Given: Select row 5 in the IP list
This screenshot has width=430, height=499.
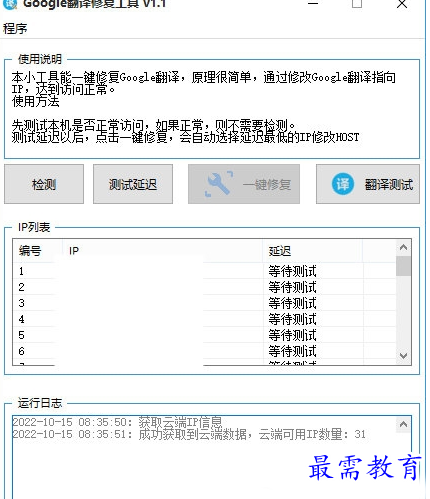Looking at the screenshot, I should (x=204, y=335).
